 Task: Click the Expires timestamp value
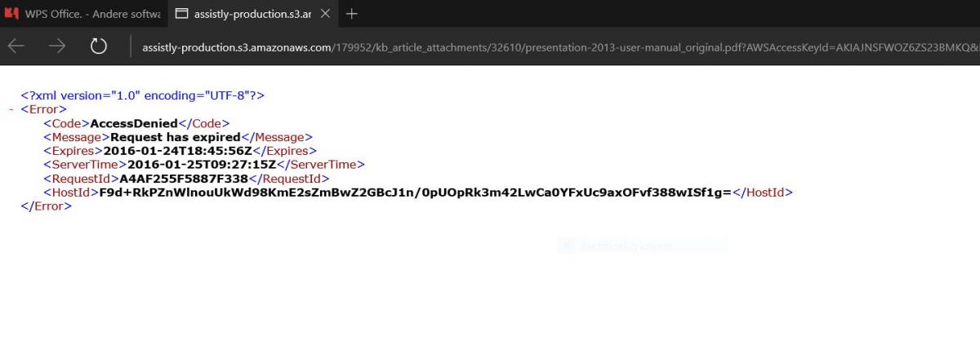[x=179, y=151]
